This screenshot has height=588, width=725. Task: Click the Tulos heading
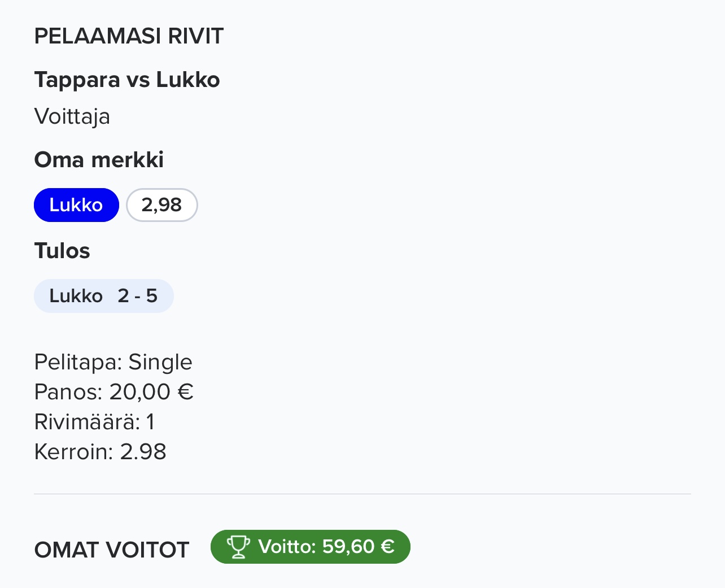coord(62,251)
